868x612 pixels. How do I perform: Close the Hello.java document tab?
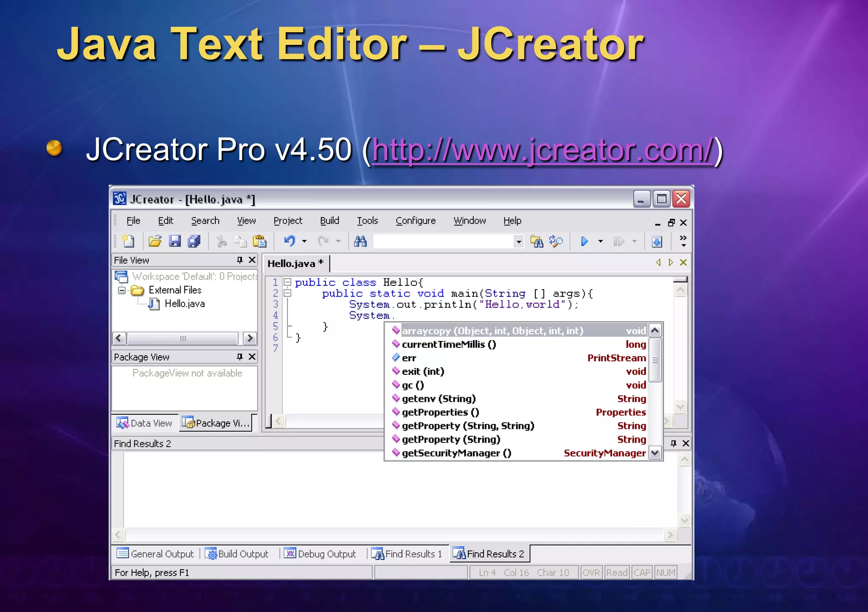[x=683, y=263]
